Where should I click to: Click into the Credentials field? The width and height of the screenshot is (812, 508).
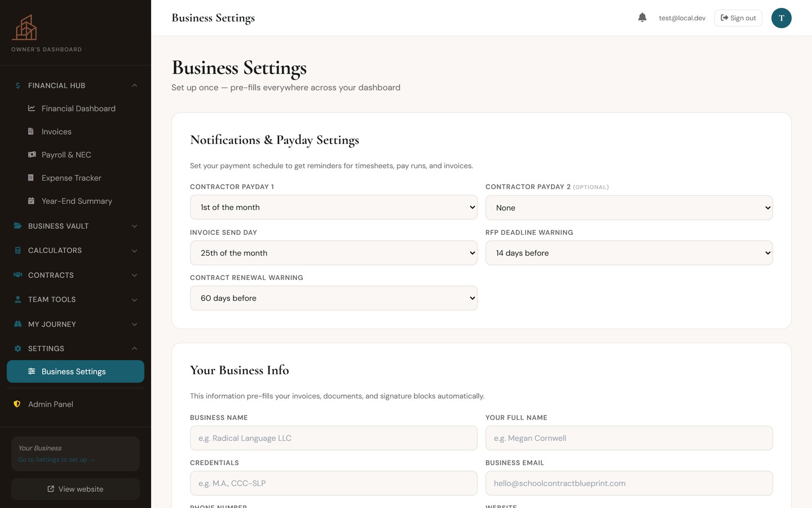click(x=334, y=483)
